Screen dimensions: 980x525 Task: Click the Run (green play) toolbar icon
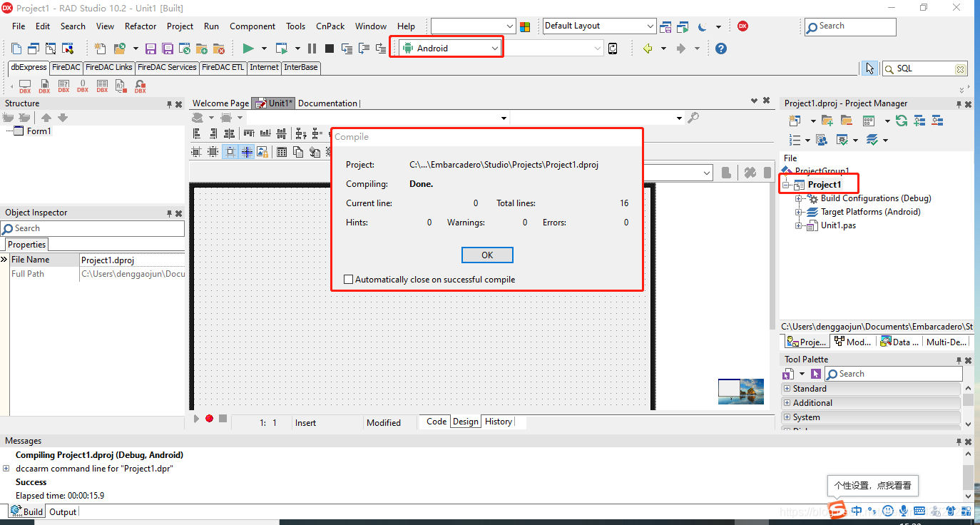pyautogui.click(x=248, y=49)
